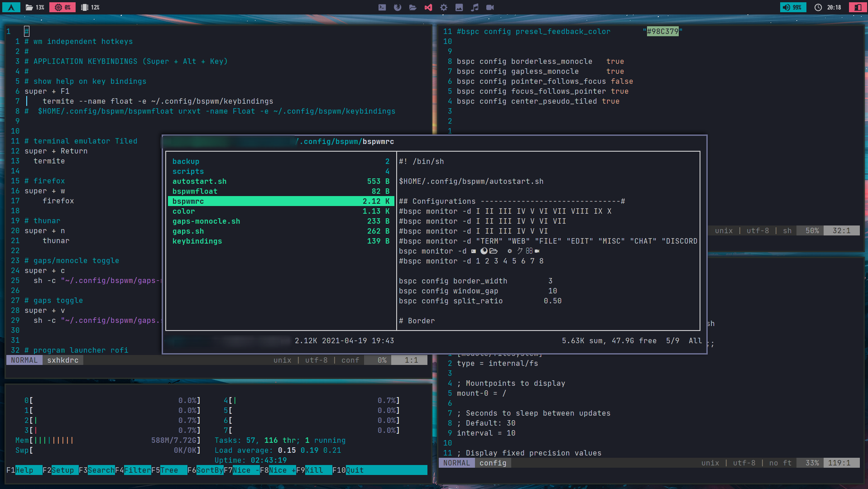Click the 'mount-0 = /' config line
The image size is (868, 489).
pyautogui.click(x=482, y=393)
